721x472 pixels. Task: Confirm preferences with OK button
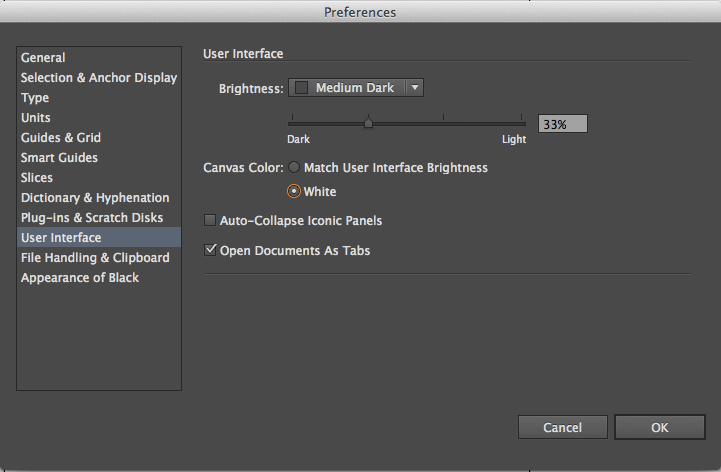659,427
